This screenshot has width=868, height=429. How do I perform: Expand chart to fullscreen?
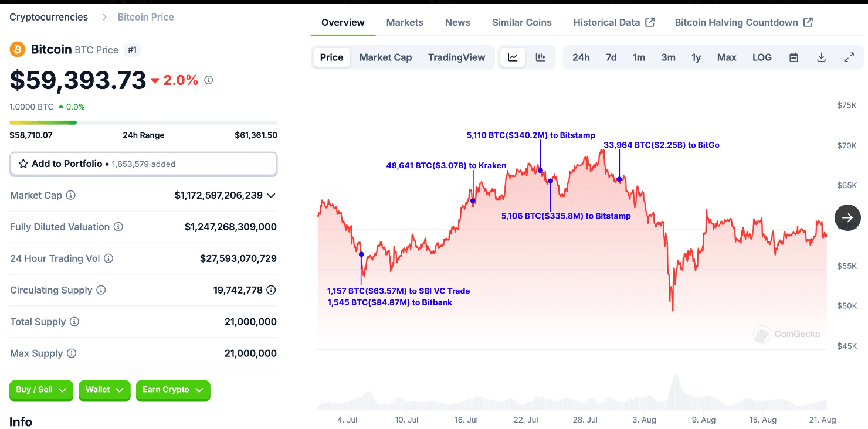(849, 57)
